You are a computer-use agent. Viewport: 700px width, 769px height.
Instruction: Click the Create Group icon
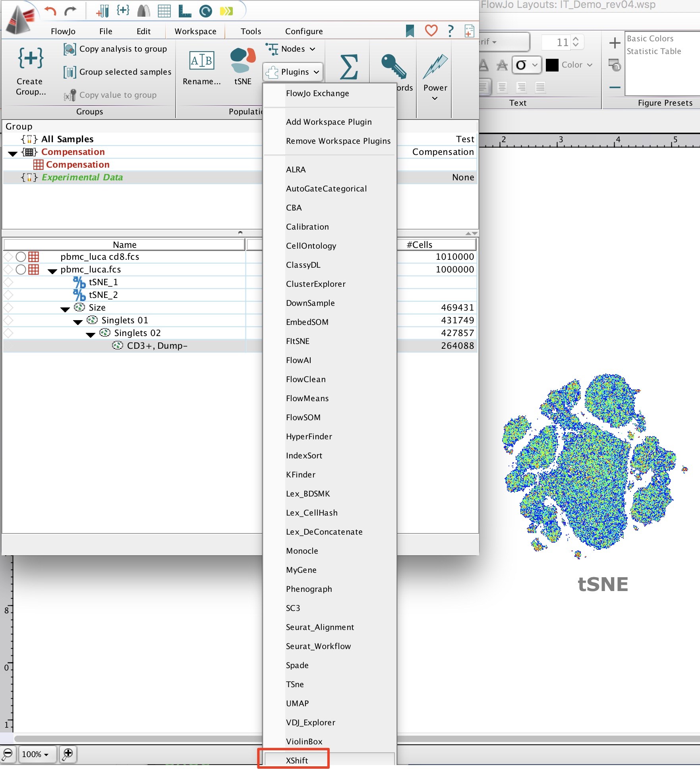30,59
